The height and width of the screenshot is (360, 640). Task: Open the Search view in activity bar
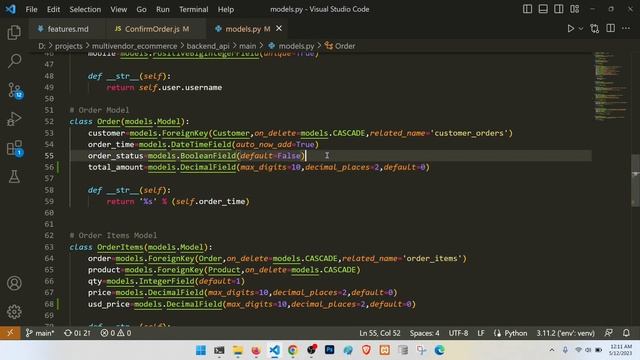click(x=14, y=61)
